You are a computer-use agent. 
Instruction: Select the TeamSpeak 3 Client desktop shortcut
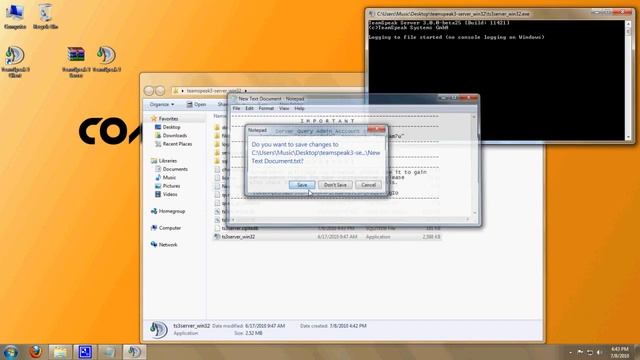pyautogui.click(x=15, y=61)
